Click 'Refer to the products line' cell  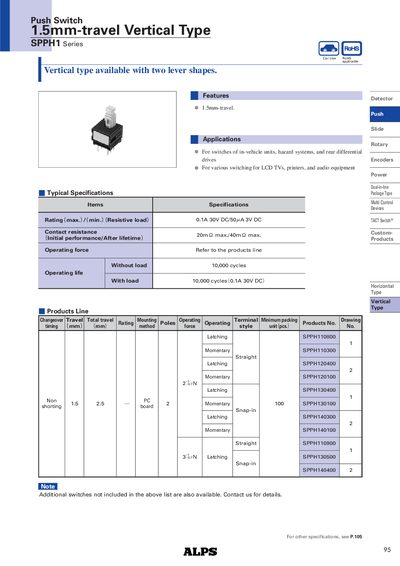click(x=229, y=250)
